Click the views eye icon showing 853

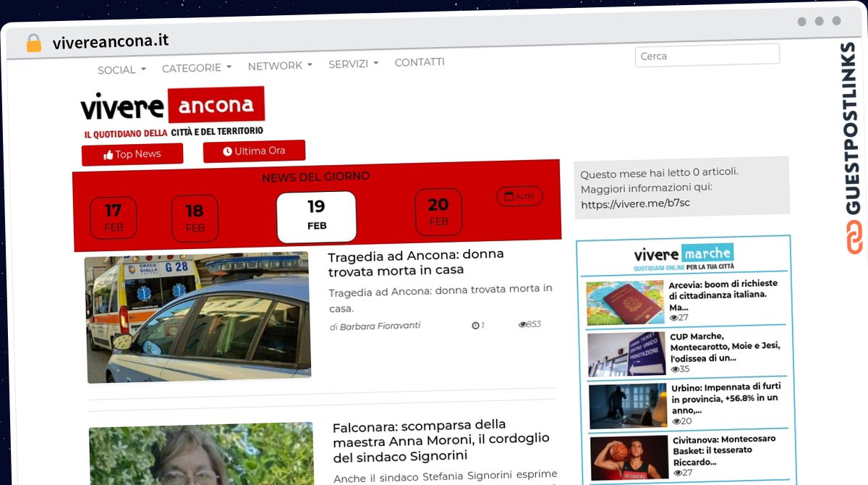click(522, 324)
